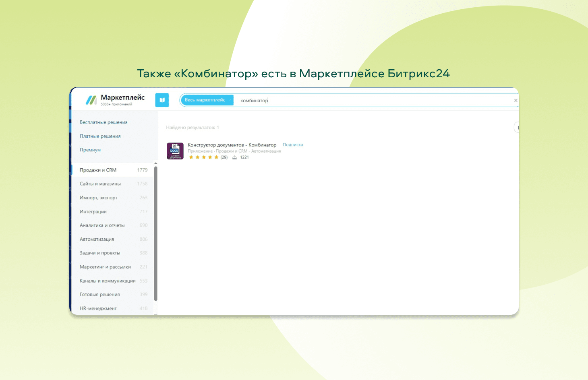Open Конструктор документов - Комбинатор result title
This screenshot has height=380, width=588.
(x=232, y=145)
